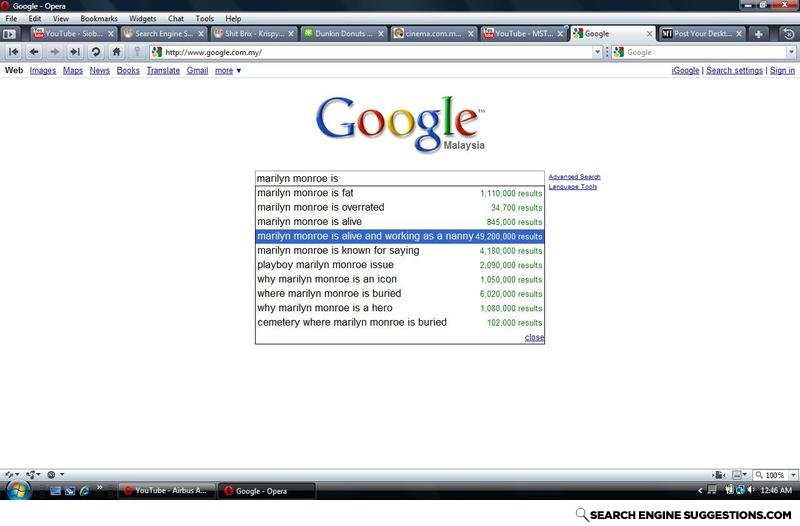Expand the Google search engine dropdown

click(x=791, y=52)
